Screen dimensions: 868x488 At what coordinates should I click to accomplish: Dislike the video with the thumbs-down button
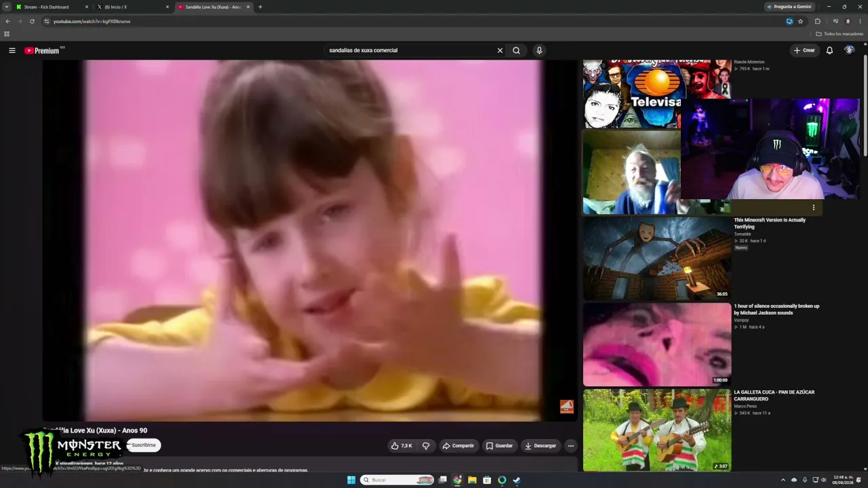pyautogui.click(x=426, y=445)
